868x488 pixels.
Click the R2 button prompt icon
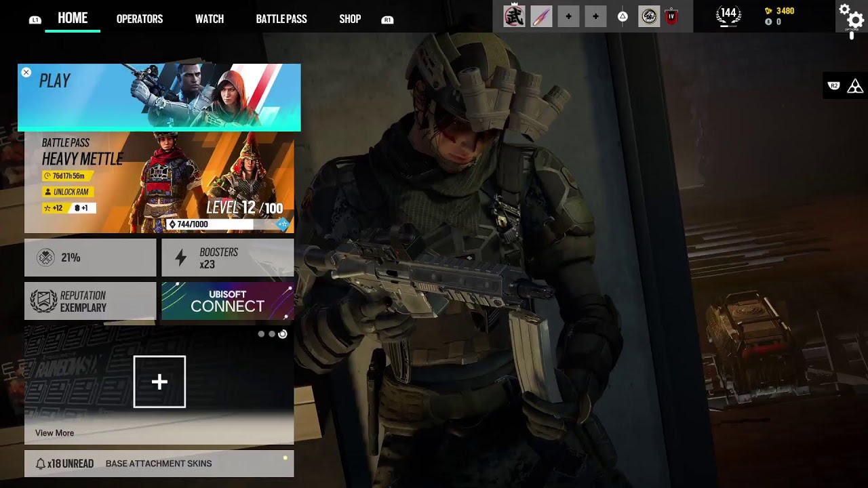point(834,85)
